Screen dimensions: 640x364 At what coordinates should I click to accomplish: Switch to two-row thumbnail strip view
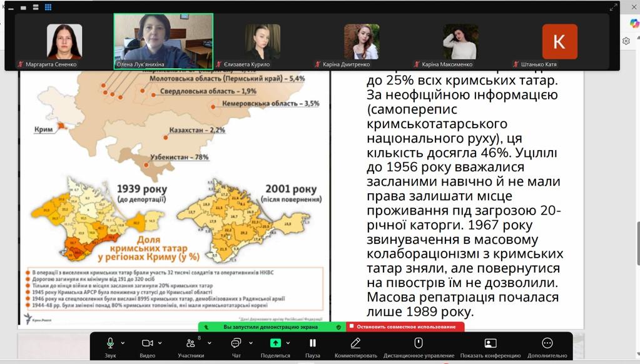(x=36, y=7)
